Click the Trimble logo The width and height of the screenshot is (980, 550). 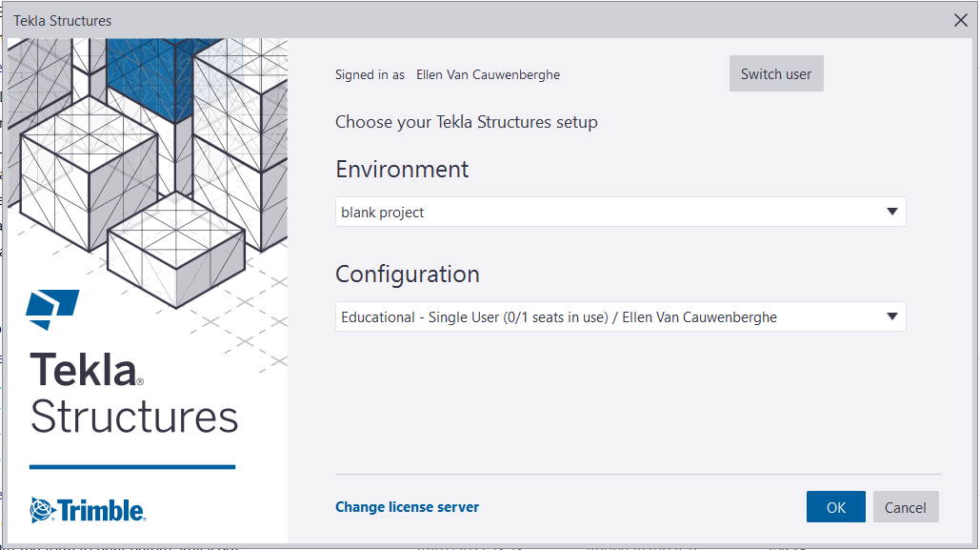pos(89,510)
